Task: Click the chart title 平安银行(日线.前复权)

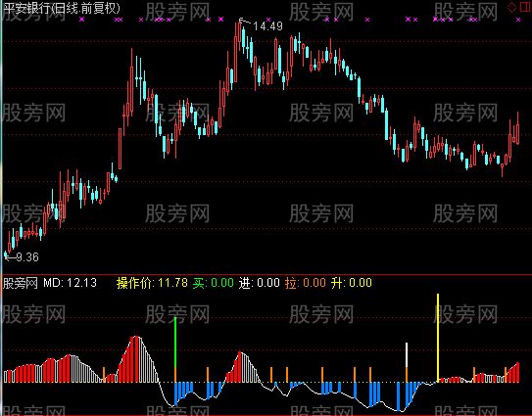Action: coord(62,8)
